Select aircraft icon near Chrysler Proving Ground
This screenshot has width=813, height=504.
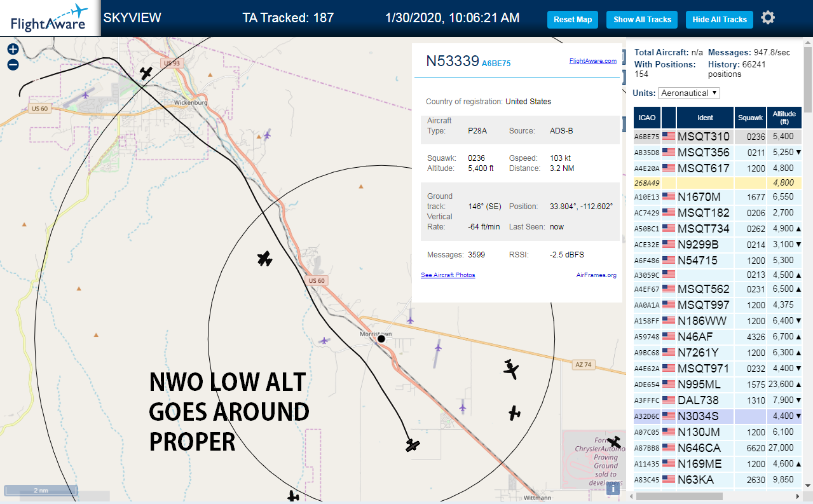pos(613,441)
